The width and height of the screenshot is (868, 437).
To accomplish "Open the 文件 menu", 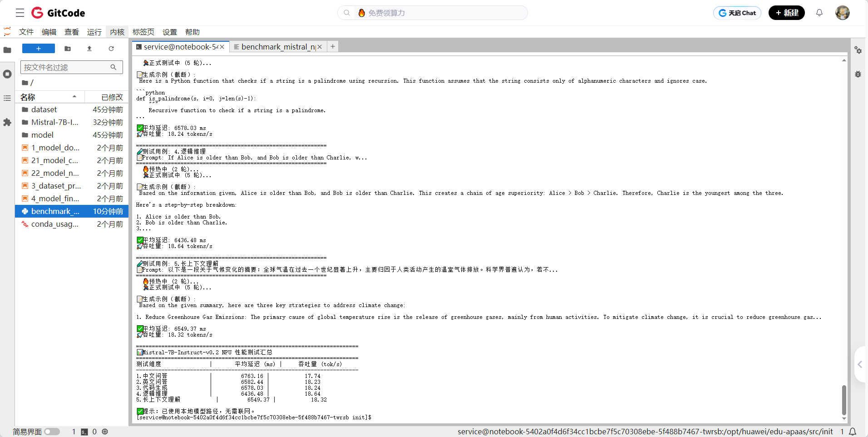I will click(26, 32).
